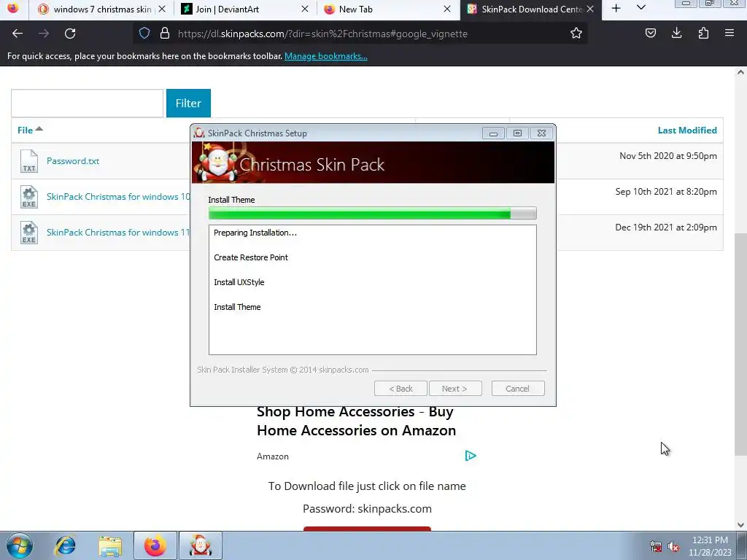
Task: Select the SkinPack Download Center tab
Action: point(531,9)
